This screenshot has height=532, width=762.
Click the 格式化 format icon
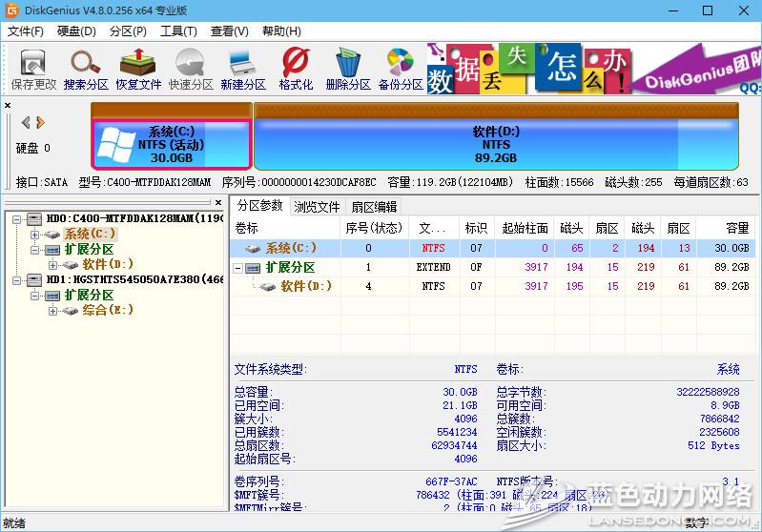(296, 70)
